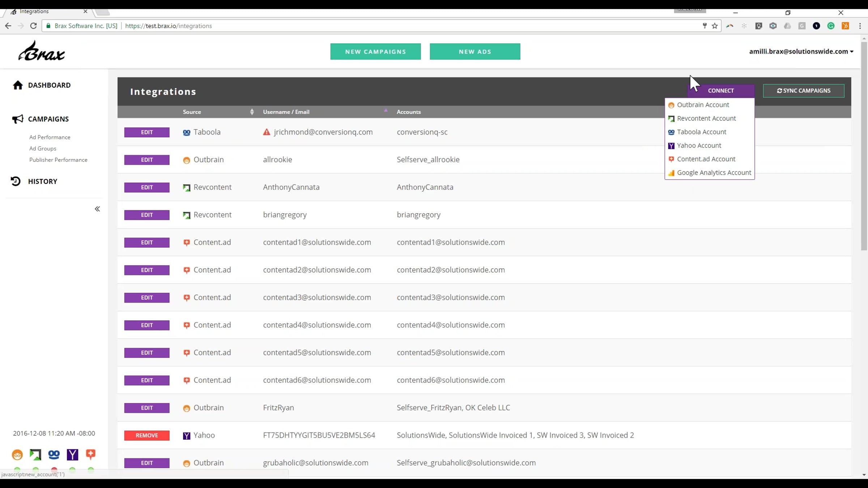The height and width of the screenshot is (488, 868).
Task: Click the browser back arrow
Action: [x=8, y=26]
